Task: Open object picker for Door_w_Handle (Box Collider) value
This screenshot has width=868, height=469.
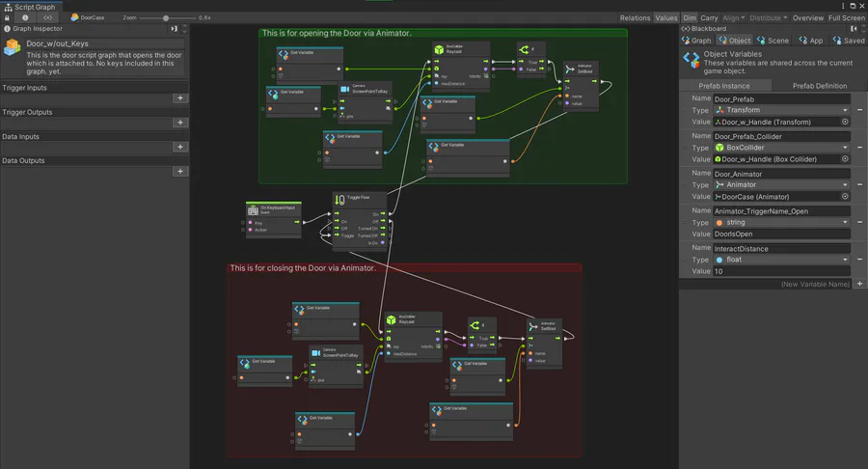Action: (x=845, y=159)
